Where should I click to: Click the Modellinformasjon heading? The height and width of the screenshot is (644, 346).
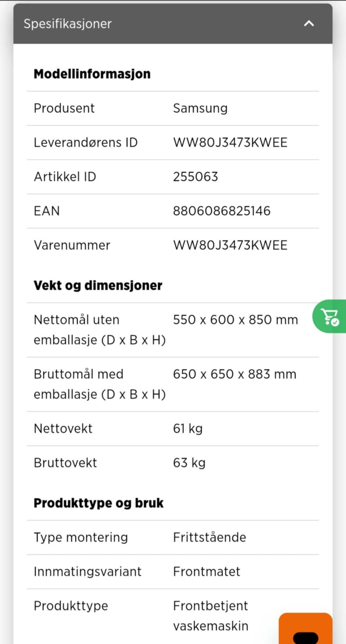coord(92,74)
